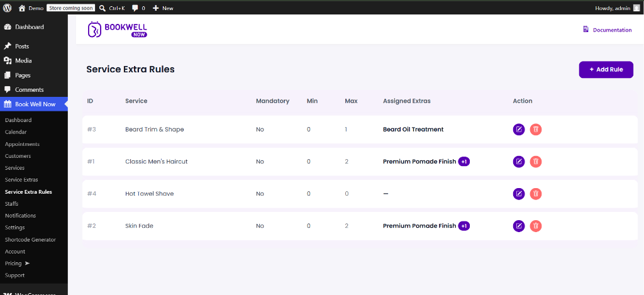This screenshot has height=295, width=644.
Task: Edit the Beard Trim & Shape rule
Action: coord(519,130)
